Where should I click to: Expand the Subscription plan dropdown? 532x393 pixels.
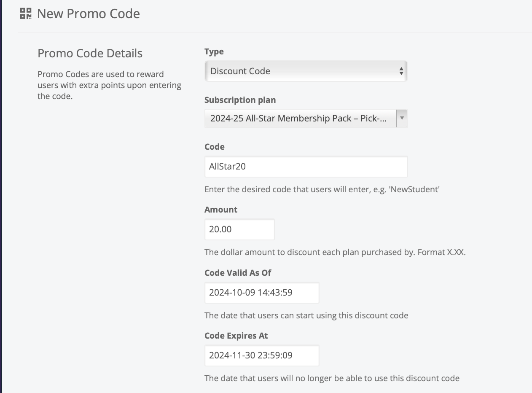point(306,118)
